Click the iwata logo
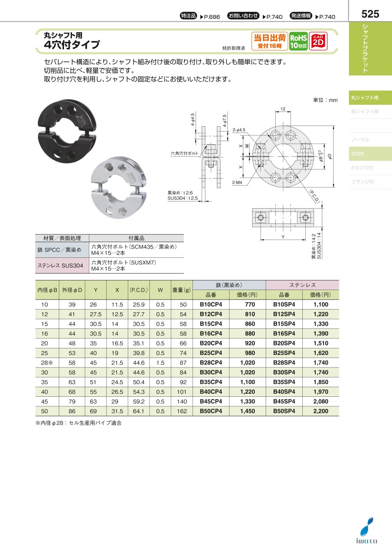Screen dimensions: 392x554 [x=366, y=531]
